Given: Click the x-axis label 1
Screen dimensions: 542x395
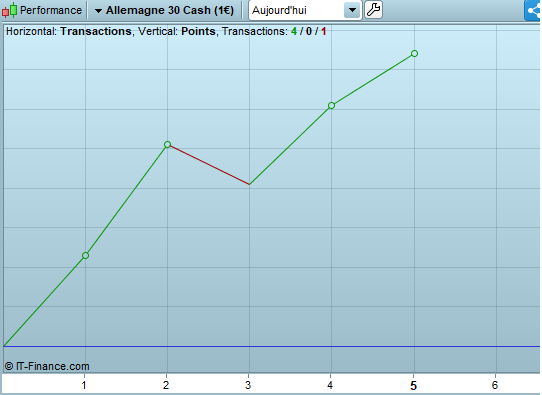Looking at the screenshot, I should point(84,385).
